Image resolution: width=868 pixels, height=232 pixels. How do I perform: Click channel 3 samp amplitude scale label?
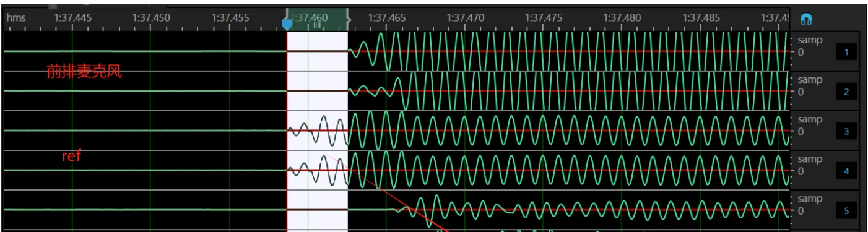(810, 120)
